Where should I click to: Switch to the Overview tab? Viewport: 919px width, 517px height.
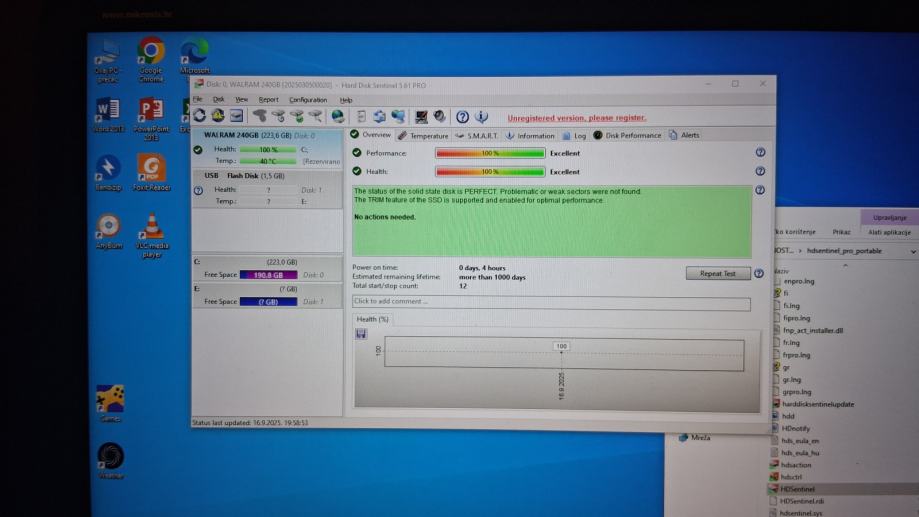tap(370, 135)
